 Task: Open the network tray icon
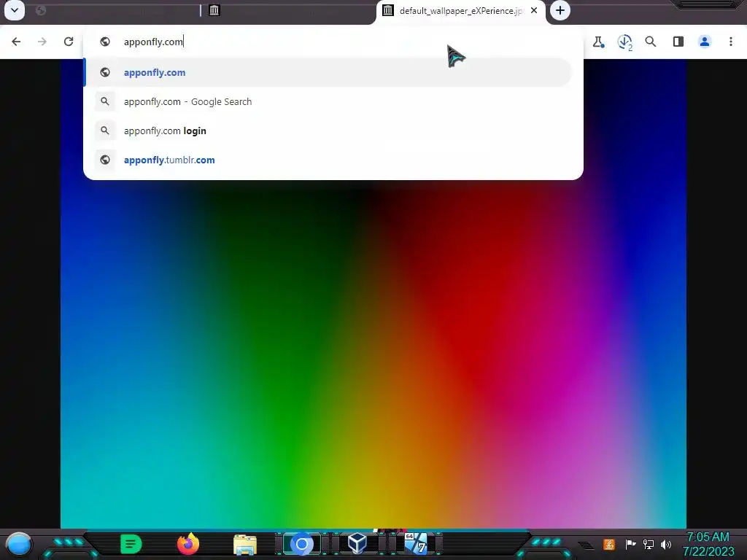point(649,544)
